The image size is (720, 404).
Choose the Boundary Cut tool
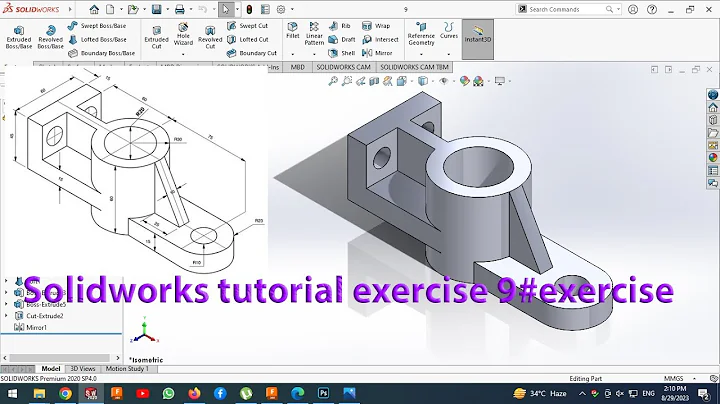252,53
